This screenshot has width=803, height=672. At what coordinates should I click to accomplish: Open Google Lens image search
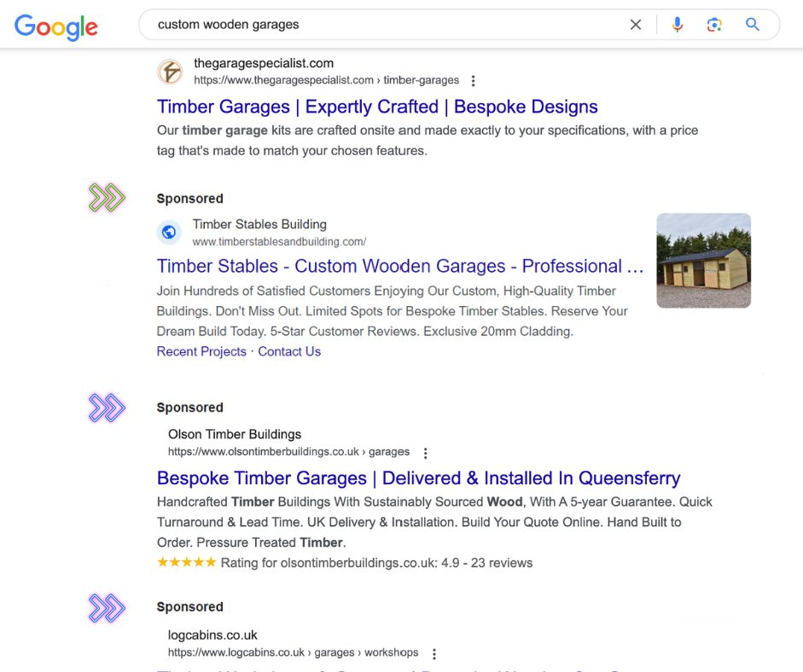[715, 25]
